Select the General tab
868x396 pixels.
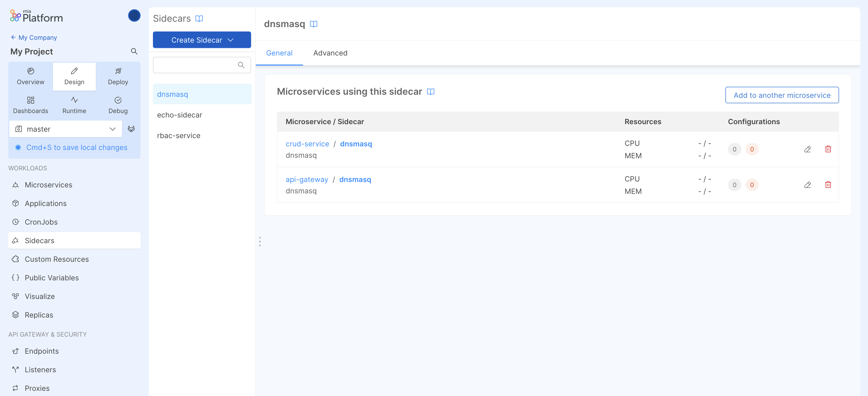(279, 53)
